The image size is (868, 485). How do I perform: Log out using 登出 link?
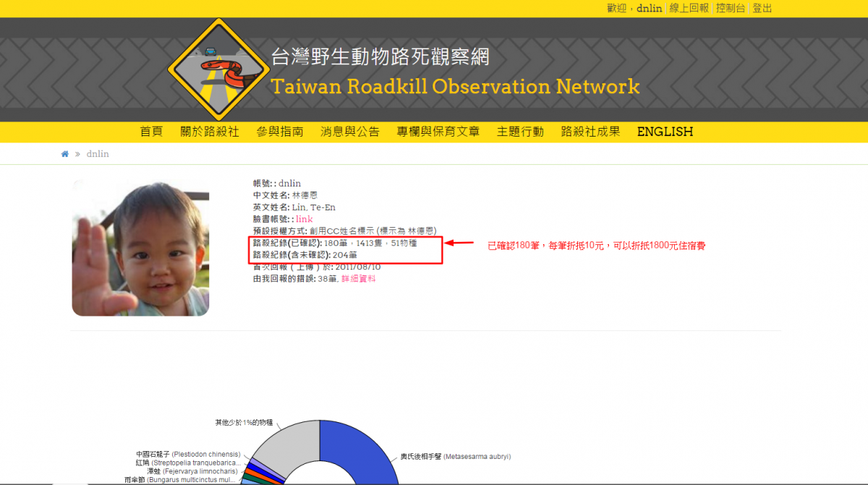(x=762, y=8)
